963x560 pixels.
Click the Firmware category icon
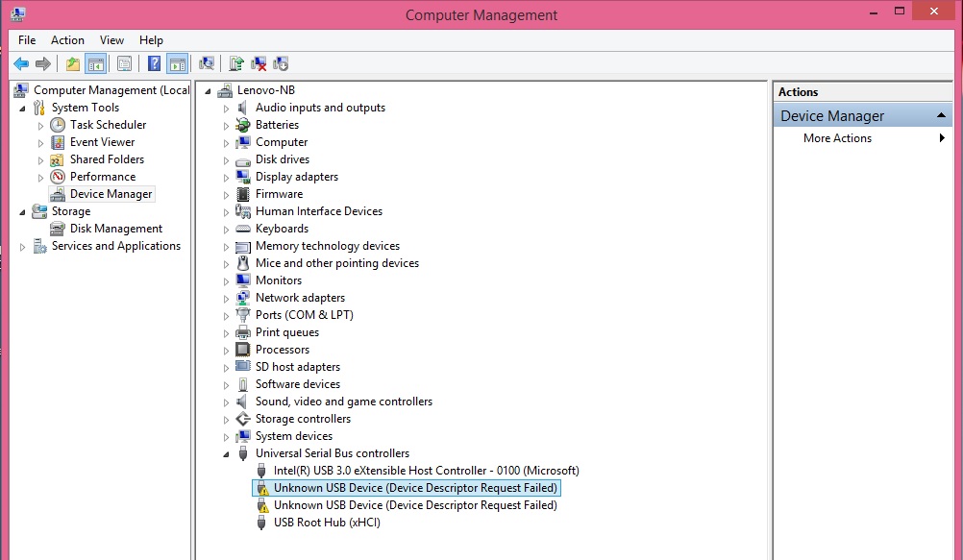point(243,194)
